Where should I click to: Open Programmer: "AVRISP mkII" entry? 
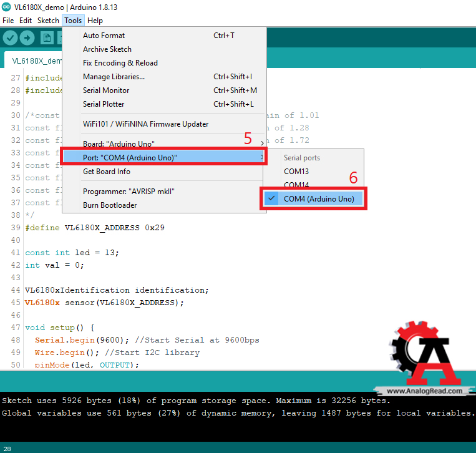click(164, 192)
